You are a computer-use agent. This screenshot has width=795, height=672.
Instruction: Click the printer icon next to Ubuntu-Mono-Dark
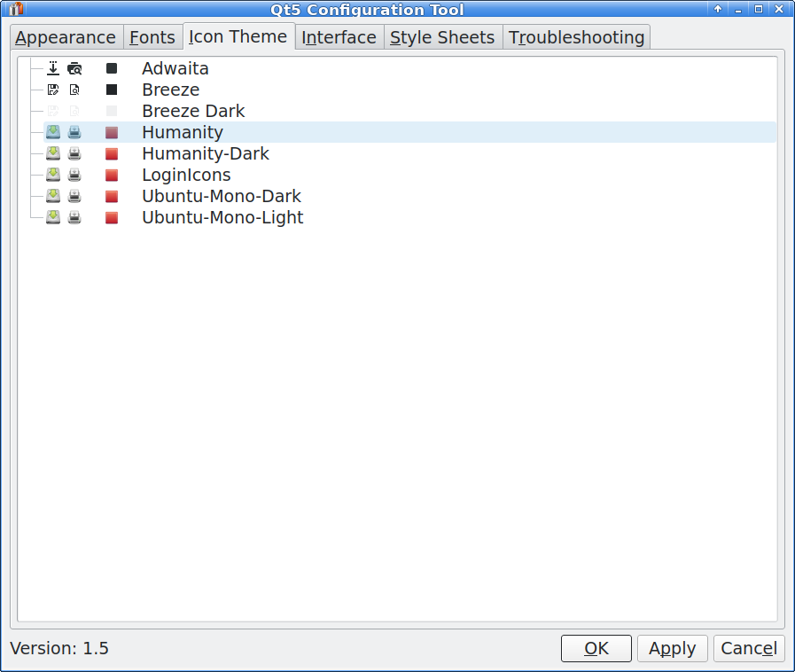(74, 196)
